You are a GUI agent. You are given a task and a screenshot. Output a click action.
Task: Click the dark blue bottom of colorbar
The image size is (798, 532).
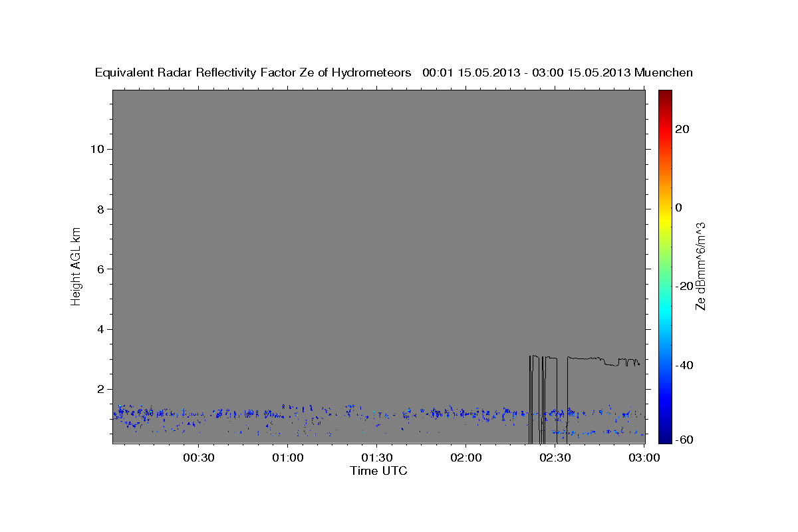tap(665, 436)
